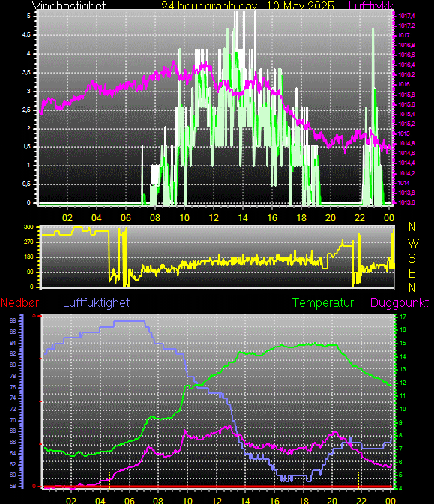Image resolution: width=434 pixels, height=504 pixels.
Task: Click the 20 hour label under the temperature graph
Action: (332, 501)
